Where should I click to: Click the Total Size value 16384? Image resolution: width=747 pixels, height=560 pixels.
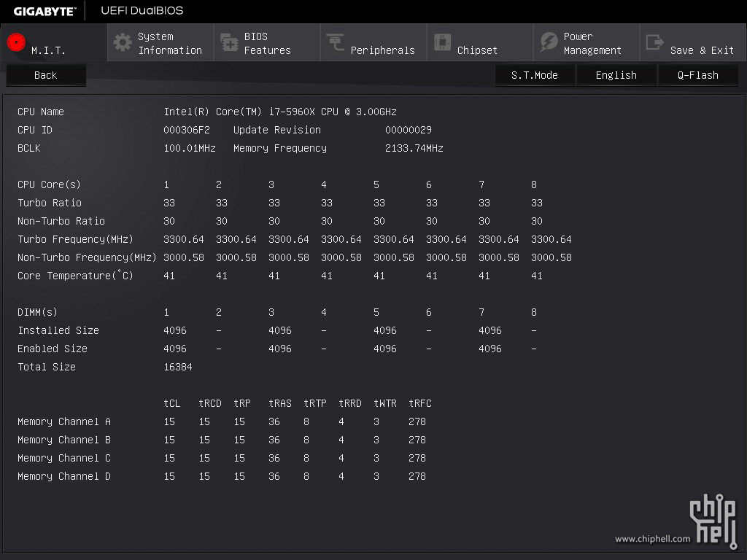pos(178,367)
